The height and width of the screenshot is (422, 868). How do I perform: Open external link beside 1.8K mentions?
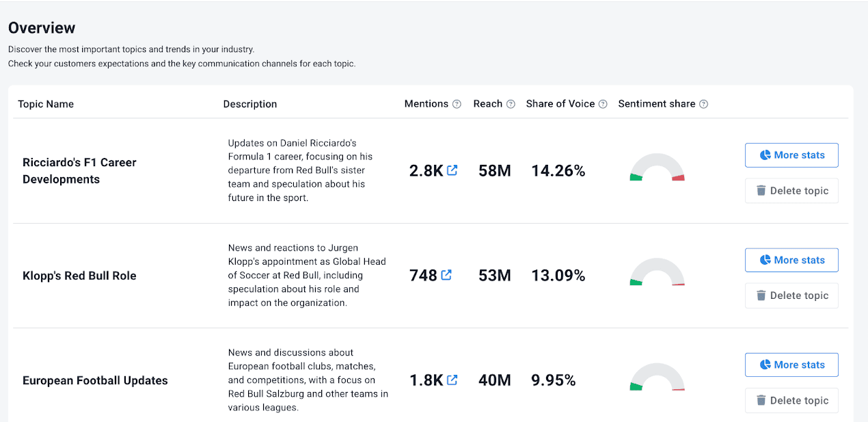(452, 380)
